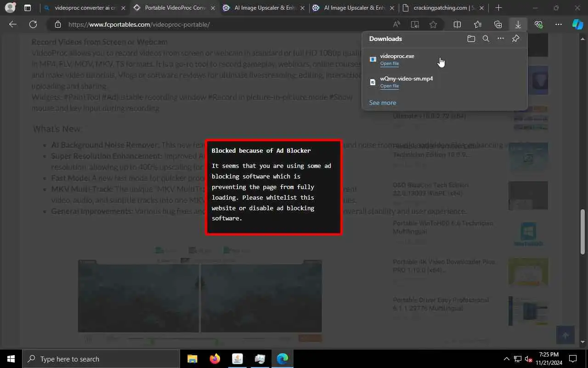Open a new browser tab

click(x=498, y=8)
